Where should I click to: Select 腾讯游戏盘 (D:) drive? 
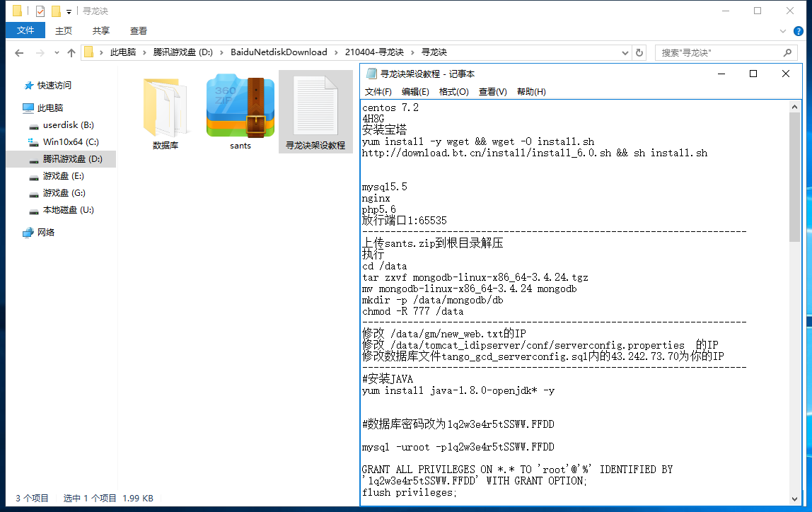[x=72, y=159]
